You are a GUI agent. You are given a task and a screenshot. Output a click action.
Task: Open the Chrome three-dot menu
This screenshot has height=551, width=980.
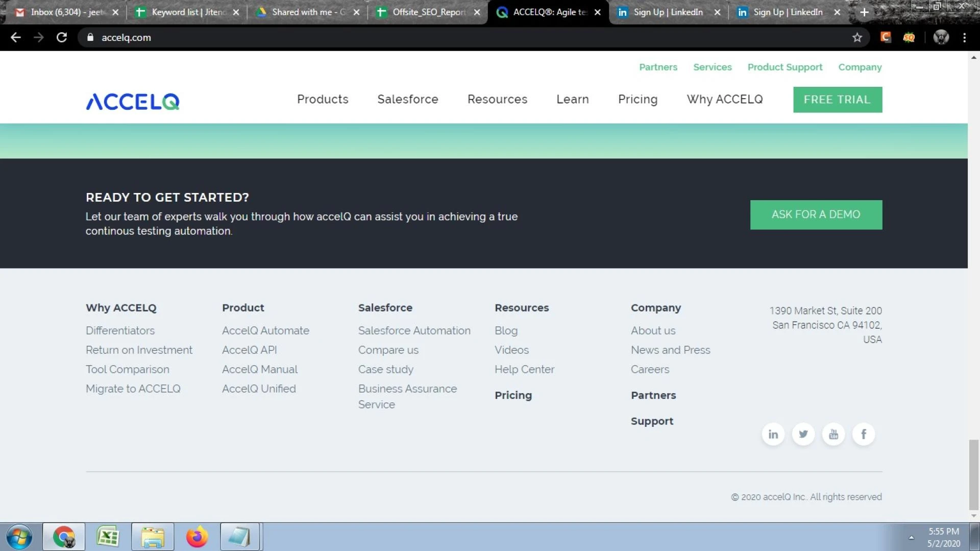pyautogui.click(x=964, y=38)
